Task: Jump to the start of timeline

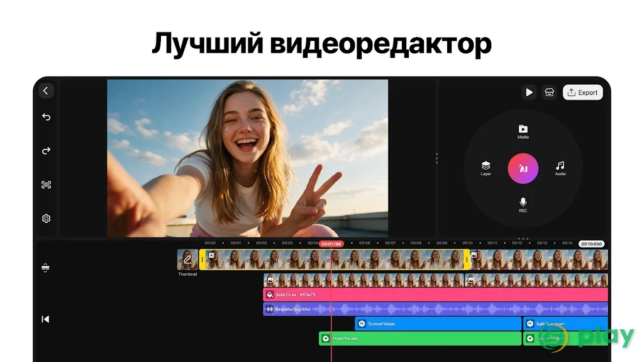Action: (x=45, y=319)
